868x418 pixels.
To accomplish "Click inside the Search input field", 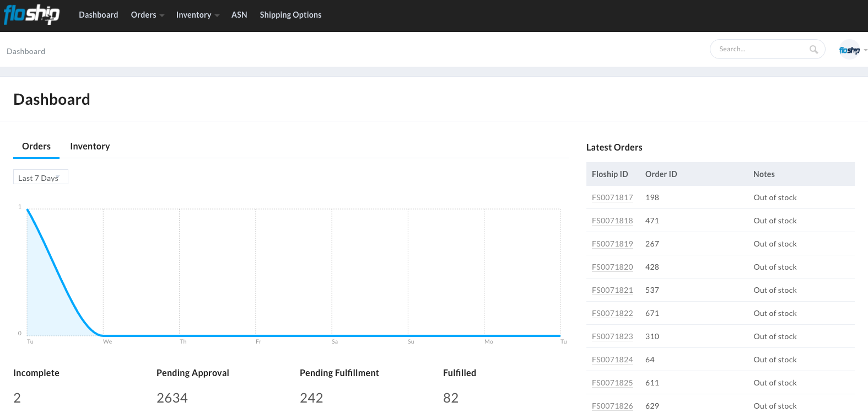I will (x=761, y=49).
